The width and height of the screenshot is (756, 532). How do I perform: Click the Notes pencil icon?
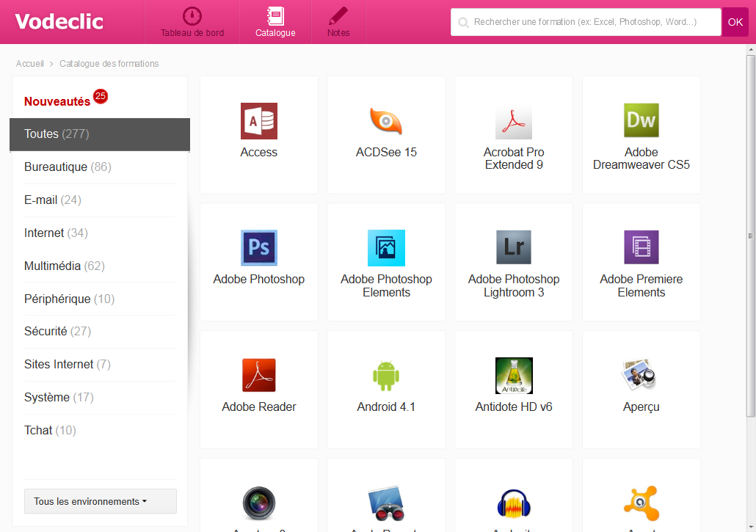point(338,16)
